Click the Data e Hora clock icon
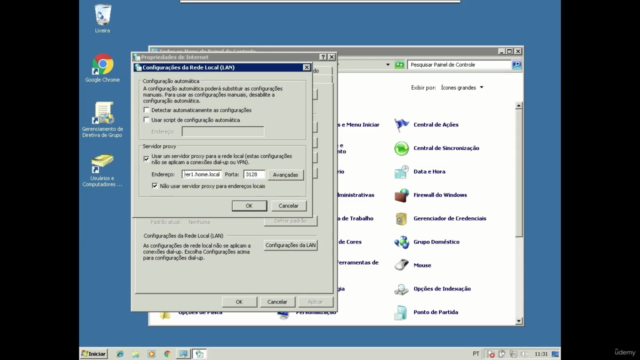This screenshot has width=640, height=360. (x=401, y=172)
